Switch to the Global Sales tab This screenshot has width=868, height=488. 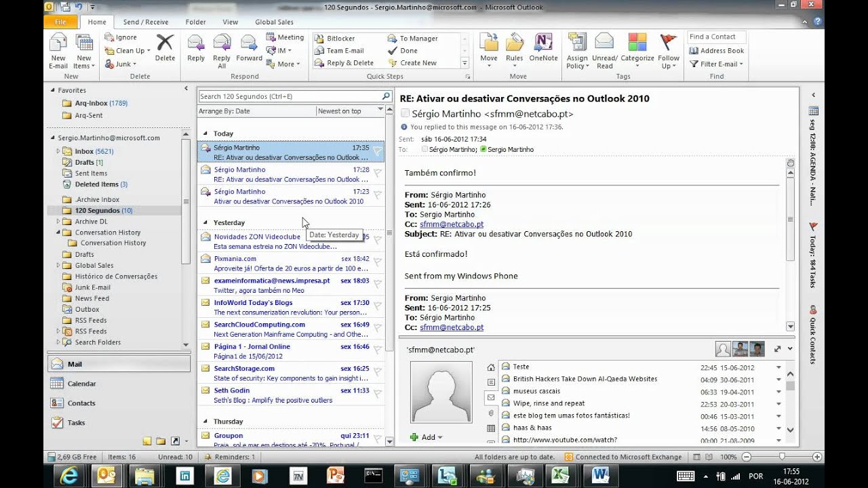(x=274, y=22)
